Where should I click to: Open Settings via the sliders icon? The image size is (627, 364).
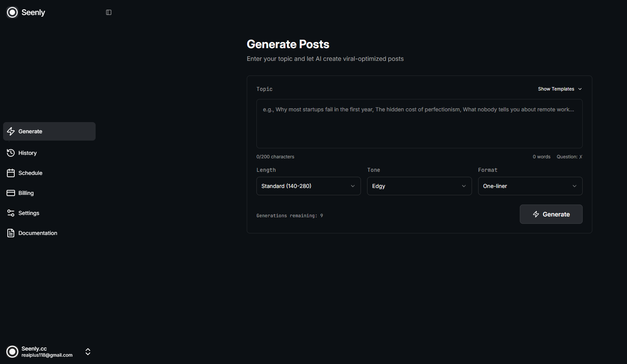[x=11, y=213]
